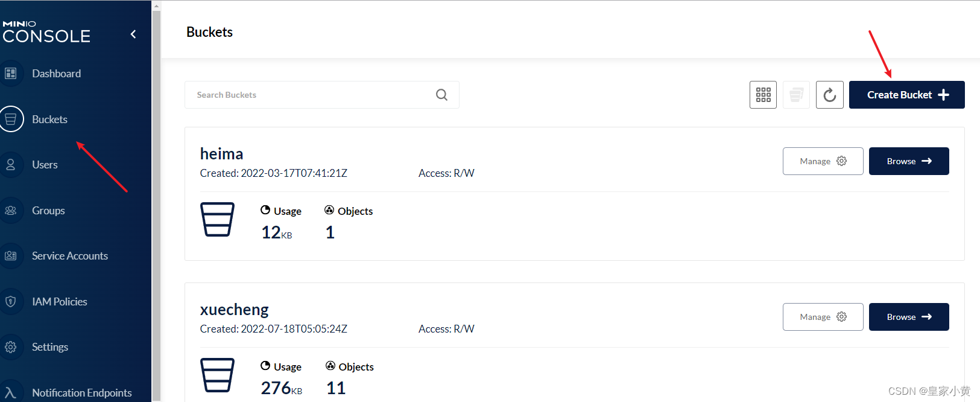Click xuecheng creation date 2022-07-18T05:05:24Z

click(x=294, y=329)
